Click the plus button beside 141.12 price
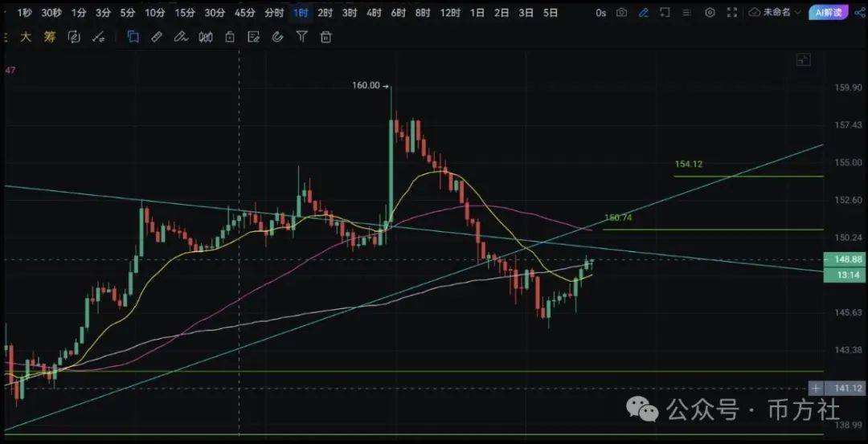This screenshot has height=444, width=868. coord(816,389)
